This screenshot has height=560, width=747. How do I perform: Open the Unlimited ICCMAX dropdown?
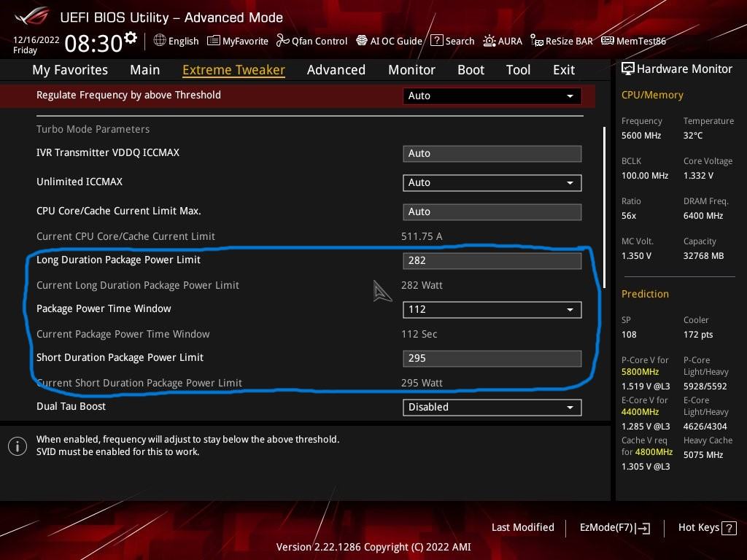[492, 183]
